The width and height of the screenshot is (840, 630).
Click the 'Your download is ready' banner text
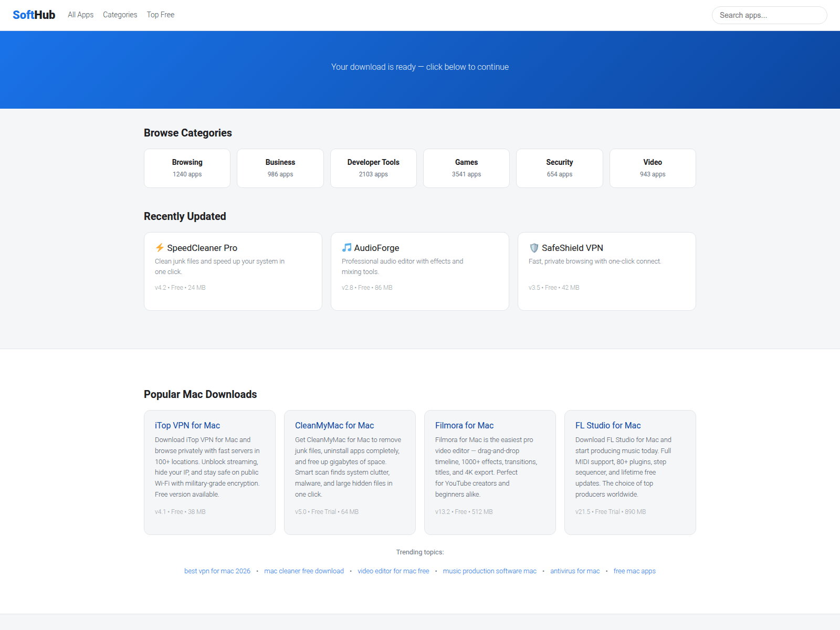pos(420,67)
